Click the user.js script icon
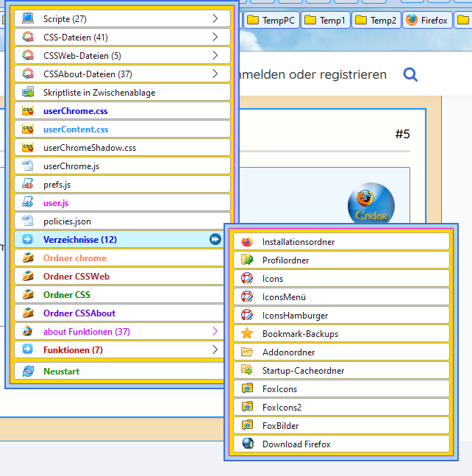The image size is (472, 476). [28, 202]
